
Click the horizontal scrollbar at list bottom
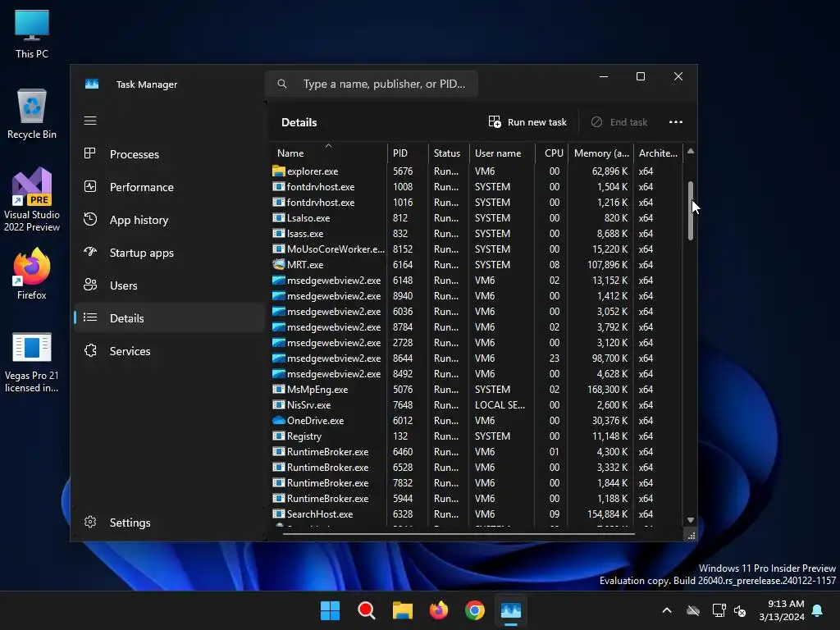point(459,533)
